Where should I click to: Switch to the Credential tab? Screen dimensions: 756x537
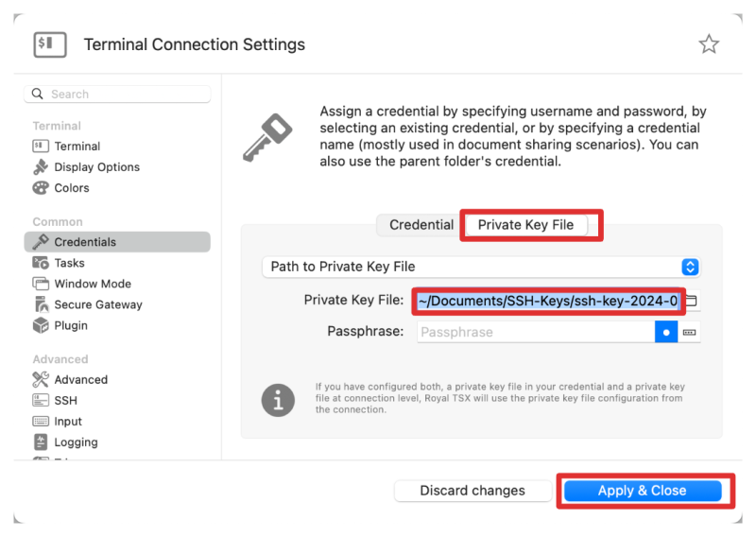click(421, 225)
